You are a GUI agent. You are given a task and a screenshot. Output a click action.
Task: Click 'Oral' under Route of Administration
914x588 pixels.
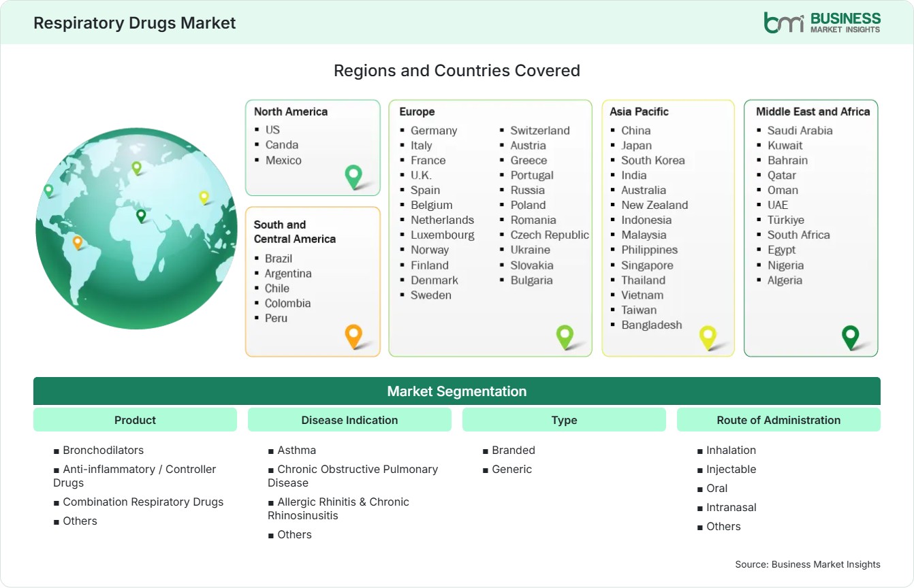coord(717,488)
